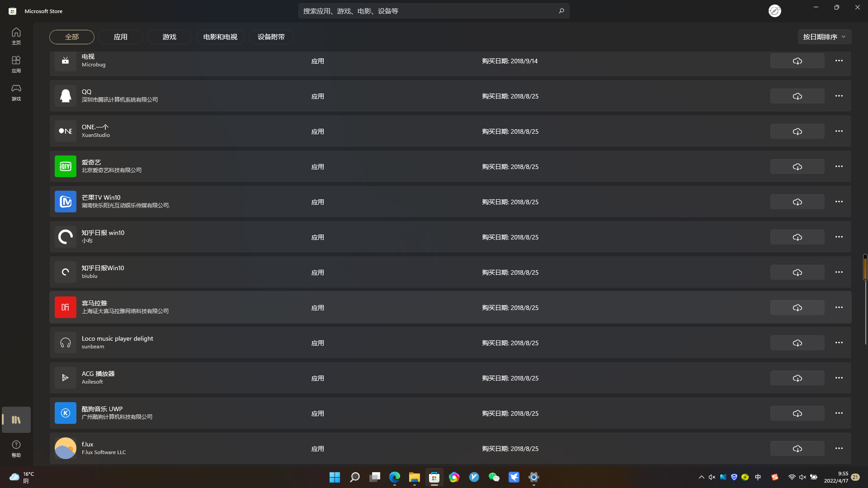The image size is (868, 488).
Task: Switch to 电影和电视 filter tab
Action: pos(220,37)
